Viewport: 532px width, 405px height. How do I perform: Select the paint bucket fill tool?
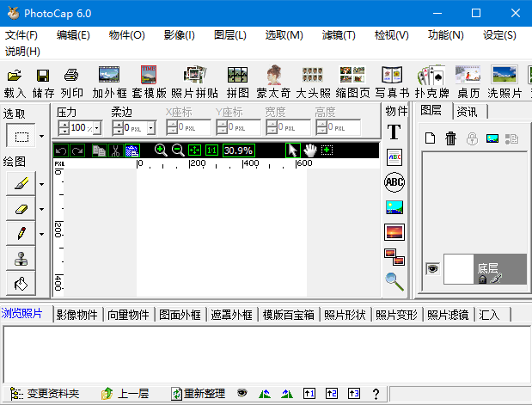[x=21, y=284]
